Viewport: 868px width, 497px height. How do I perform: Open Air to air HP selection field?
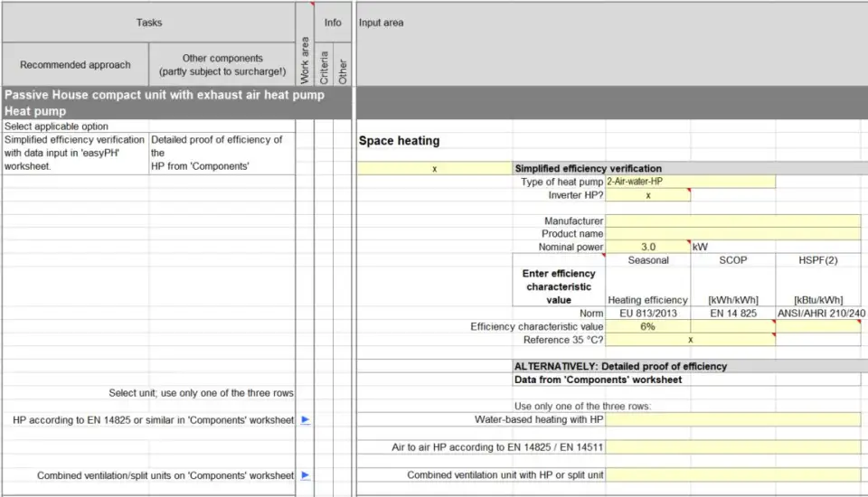click(732, 447)
